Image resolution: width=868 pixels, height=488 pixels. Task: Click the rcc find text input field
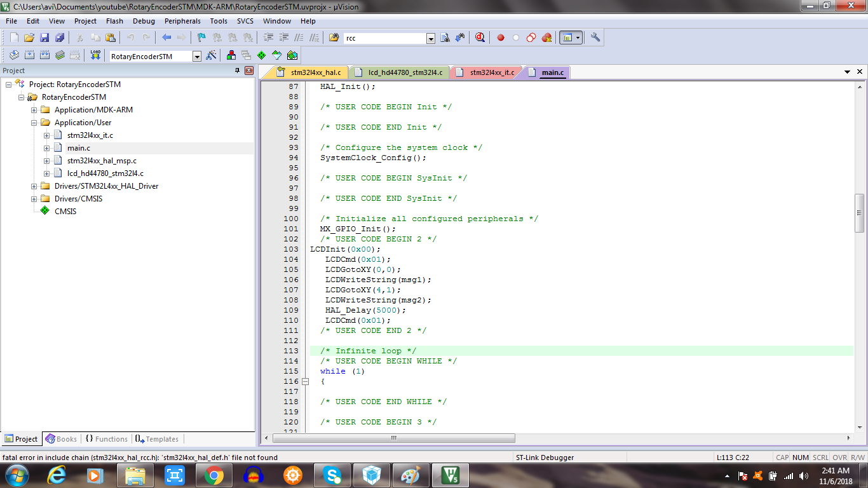click(x=384, y=38)
